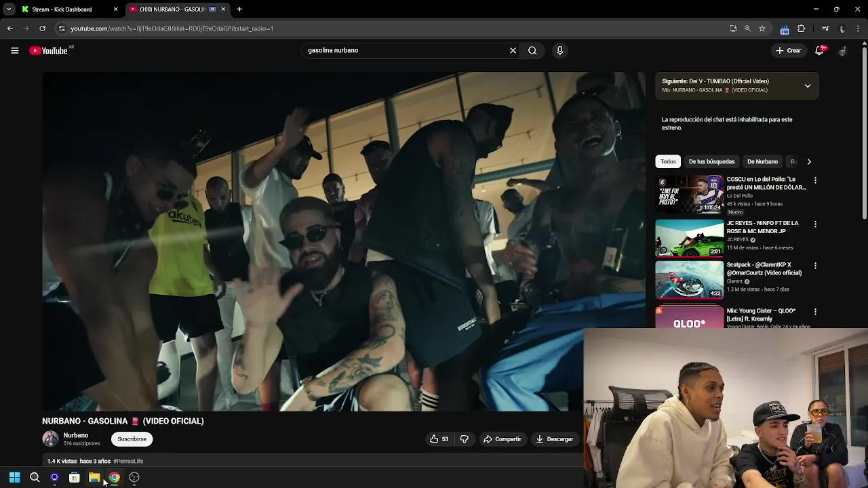Click the Crear button
Screen dimensions: 868x488
pos(789,50)
